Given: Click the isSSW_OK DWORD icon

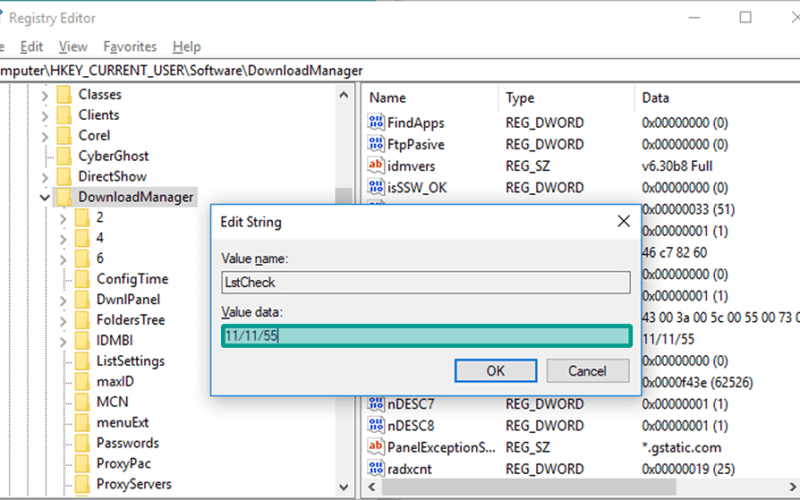Looking at the screenshot, I should [x=376, y=187].
